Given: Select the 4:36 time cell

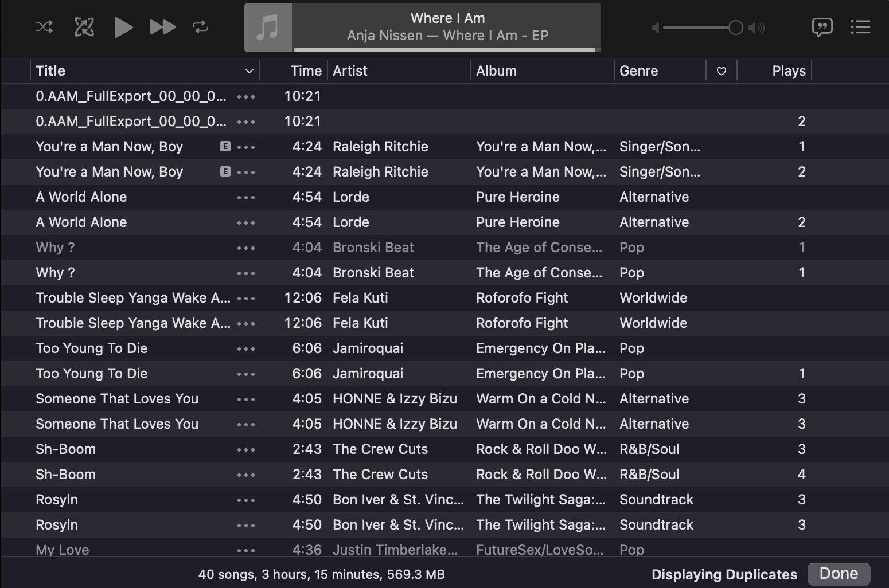Looking at the screenshot, I should 307,550.
